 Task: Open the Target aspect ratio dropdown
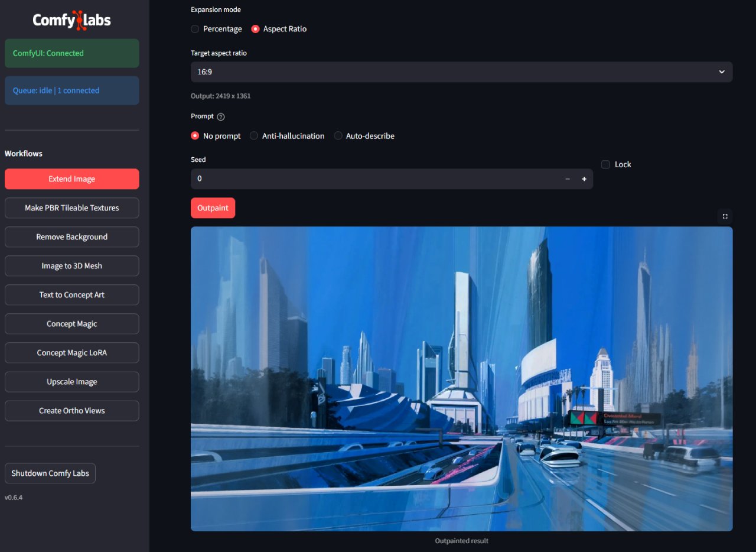click(461, 72)
